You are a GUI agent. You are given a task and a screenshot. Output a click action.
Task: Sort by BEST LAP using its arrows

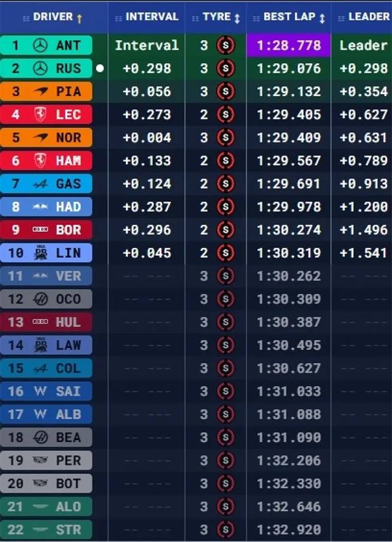[x=322, y=17]
